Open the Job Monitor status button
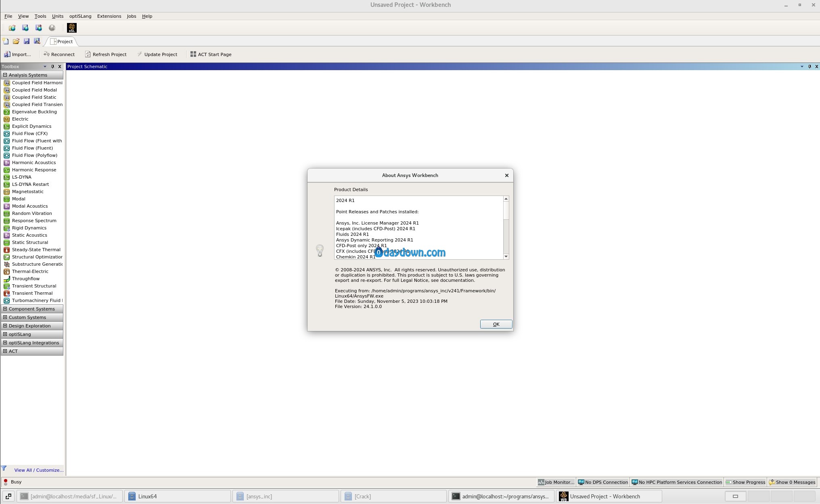820x504 pixels. [x=556, y=482]
